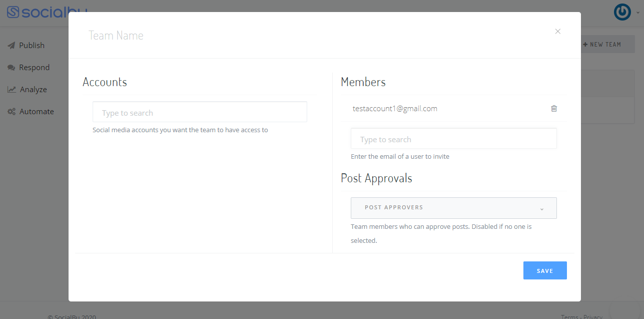The width and height of the screenshot is (644, 319).
Task: Click the Save button
Action: pyautogui.click(x=545, y=270)
